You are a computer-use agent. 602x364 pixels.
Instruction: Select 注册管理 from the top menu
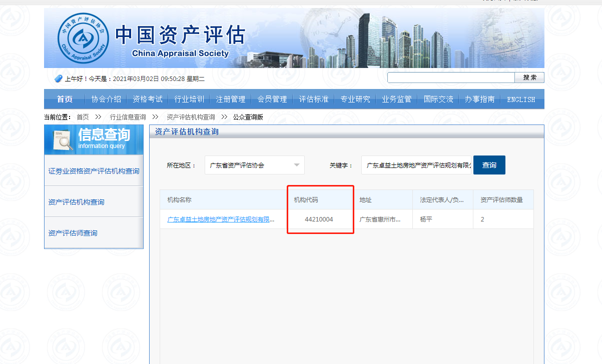[231, 99]
